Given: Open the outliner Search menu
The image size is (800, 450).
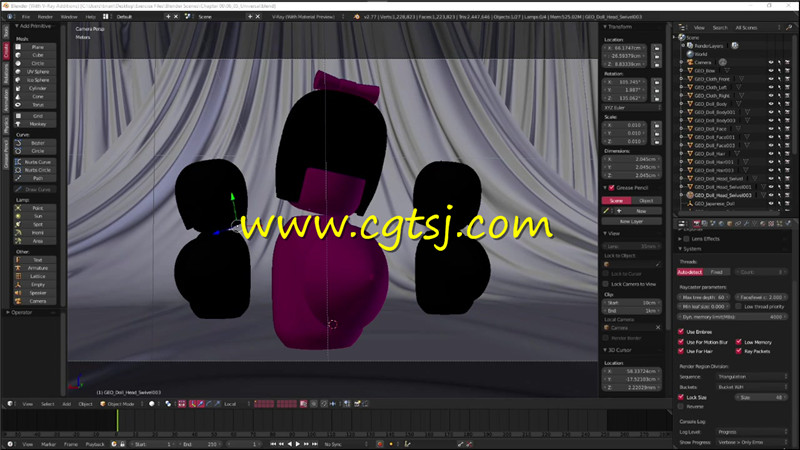Looking at the screenshot, I should point(720,28).
